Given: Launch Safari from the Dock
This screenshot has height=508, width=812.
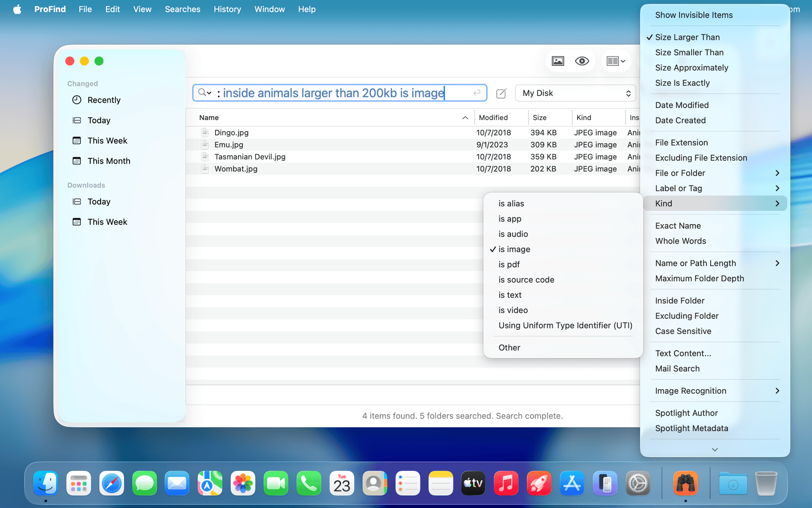Looking at the screenshot, I should (x=111, y=484).
